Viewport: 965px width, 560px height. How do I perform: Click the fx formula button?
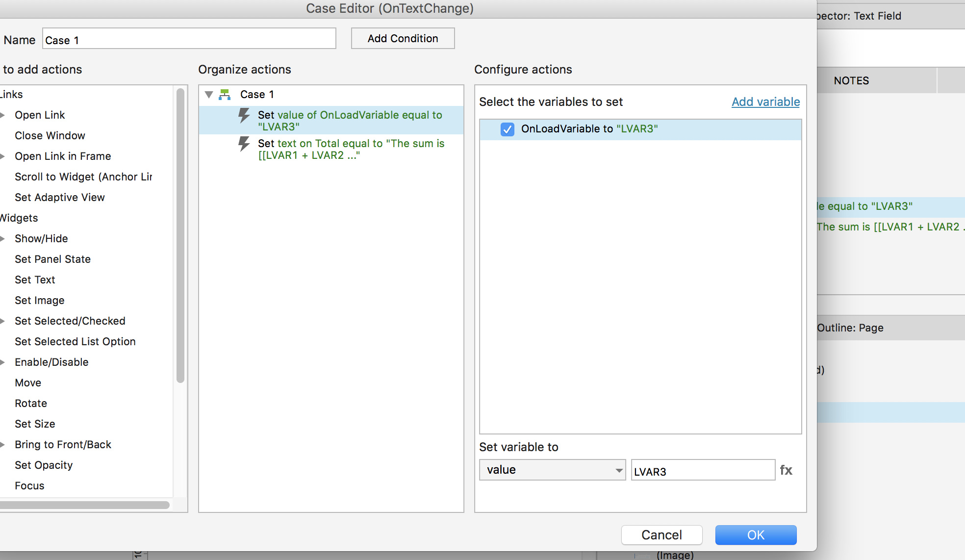pyautogui.click(x=786, y=470)
